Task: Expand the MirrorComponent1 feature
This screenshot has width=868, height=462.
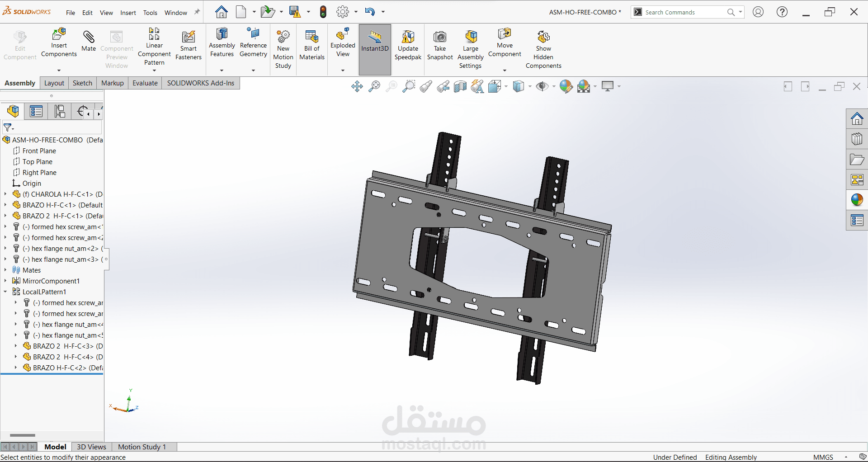Action: 5,281
